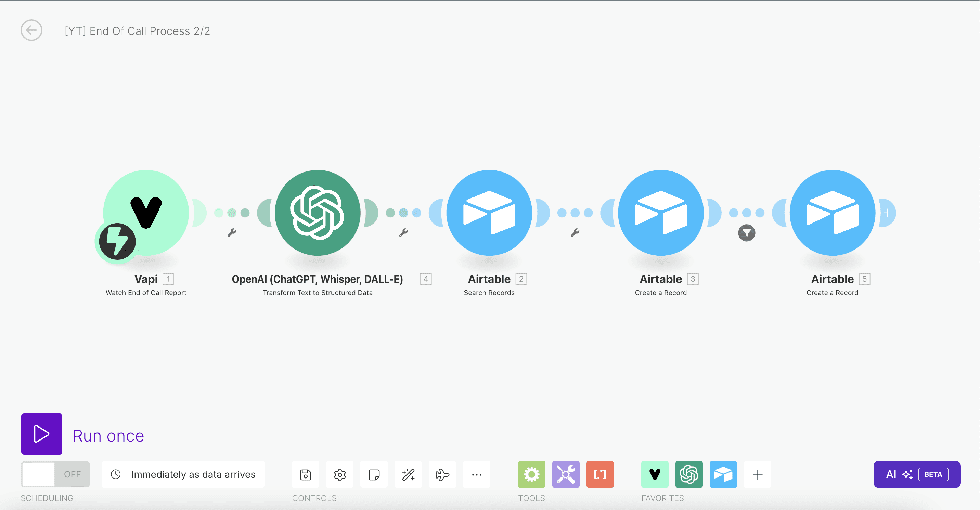This screenshot has height=510, width=980.
Task: Click the Auto-align magic wand
Action: [408, 474]
